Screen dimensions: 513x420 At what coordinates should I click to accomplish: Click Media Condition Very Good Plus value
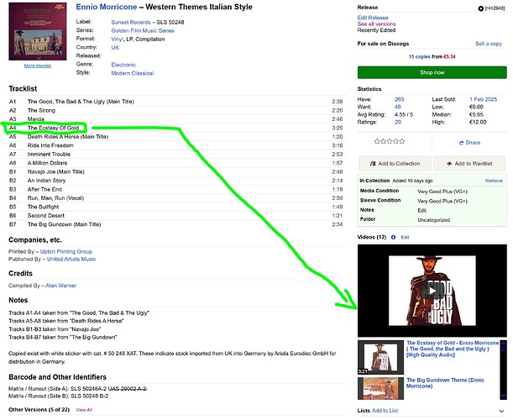pyautogui.click(x=442, y=192)
